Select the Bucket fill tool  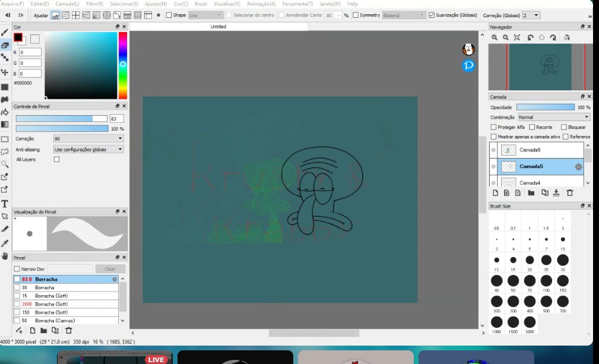[5, 112]
